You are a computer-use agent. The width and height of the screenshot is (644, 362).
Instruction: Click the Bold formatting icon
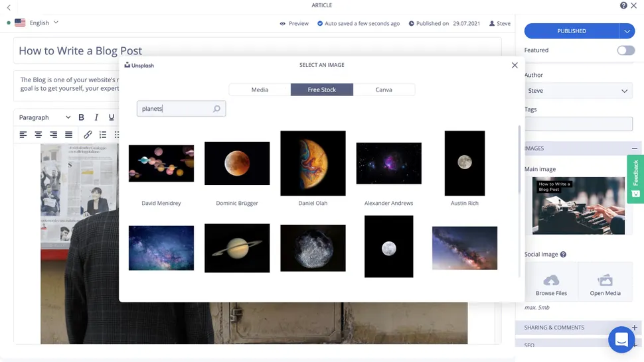81,117
